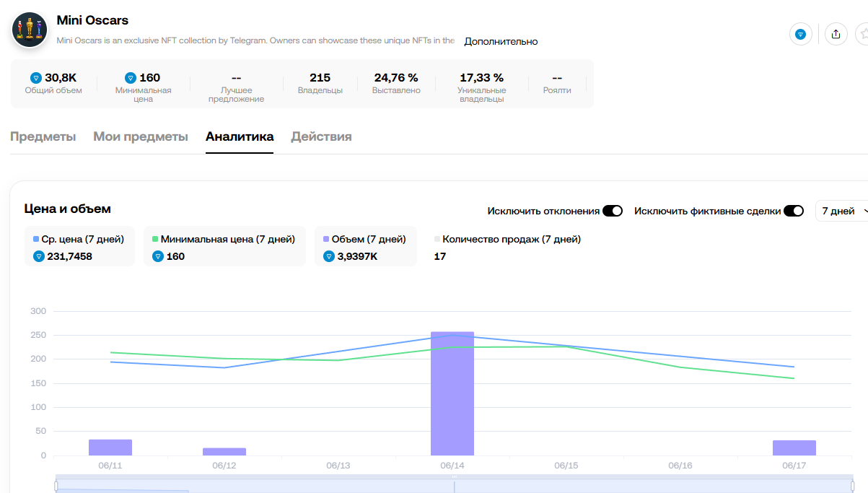Click the TON icon button beside Share
Image resolution: width=868 pixels, height=493 pixels.
800,34
